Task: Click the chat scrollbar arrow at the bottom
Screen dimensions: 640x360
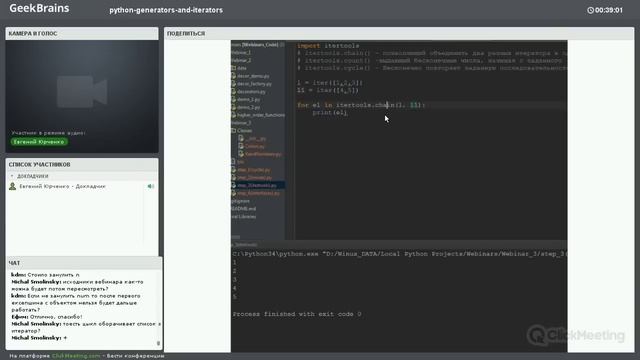Action: coord(158,344)
